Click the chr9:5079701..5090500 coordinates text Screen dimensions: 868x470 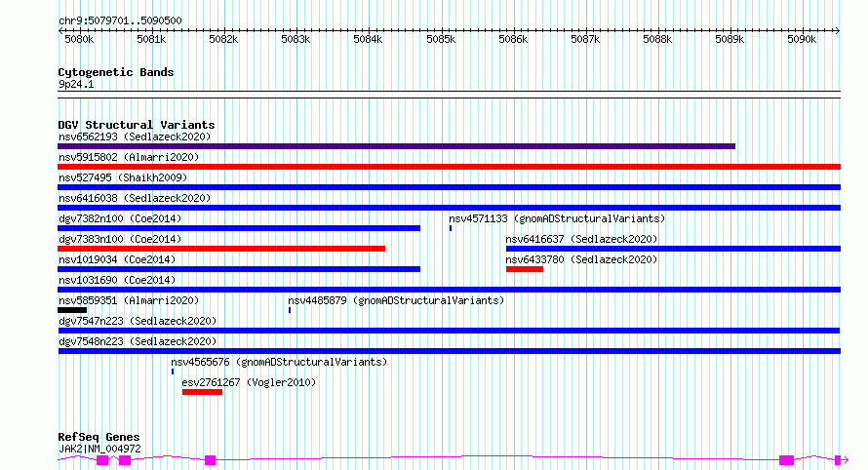click(x=120, y=20)
